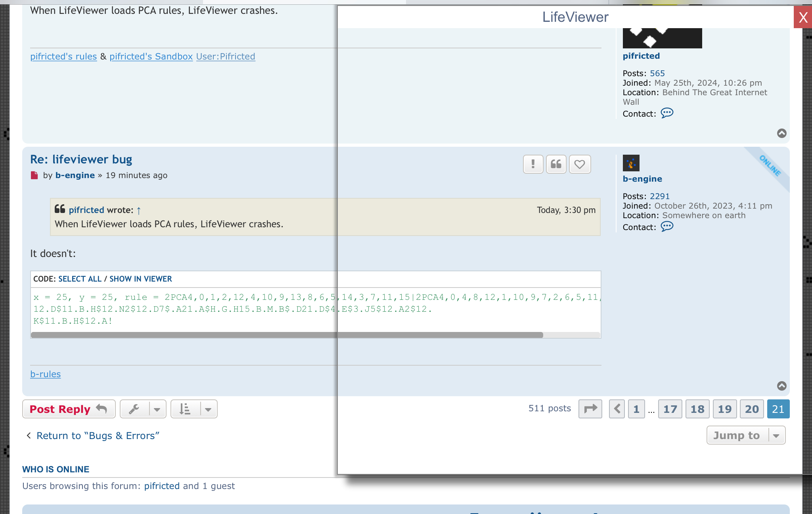Open the Jump to forum dropdown
Image resolution: width=812 pixels, height=514 pixels.
coord(746,435)
